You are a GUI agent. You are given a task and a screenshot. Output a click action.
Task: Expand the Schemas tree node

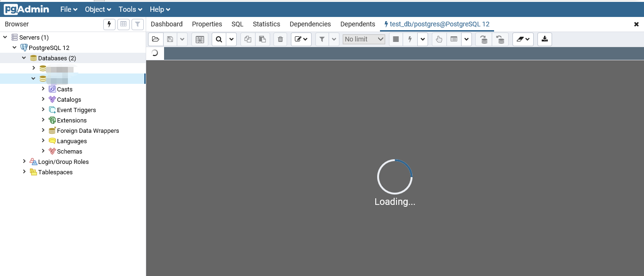point(43,151)
